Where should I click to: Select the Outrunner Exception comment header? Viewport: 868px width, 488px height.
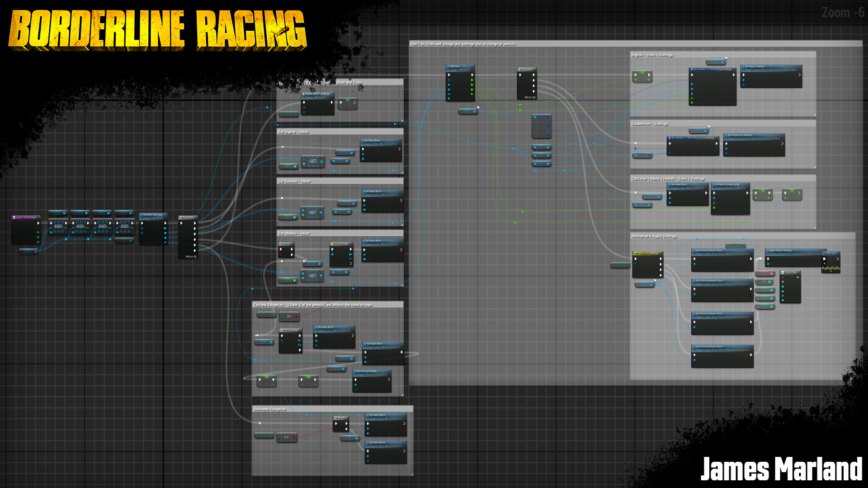coord(332,409)
